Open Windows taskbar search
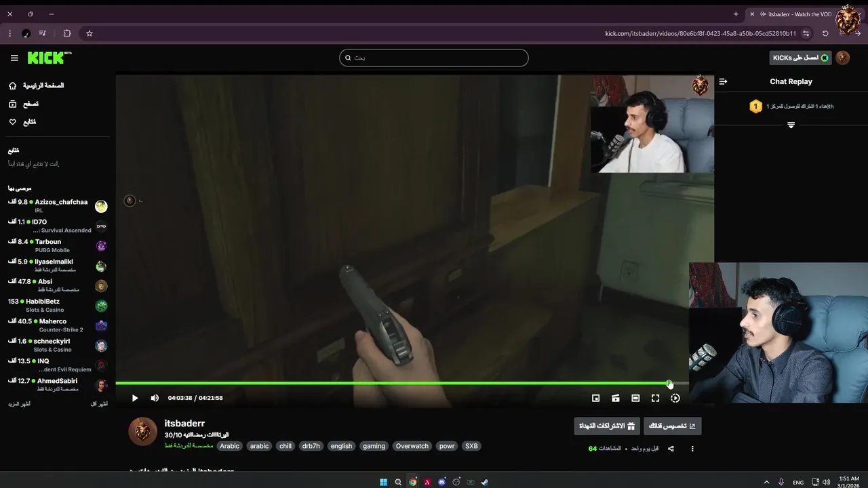The image size is (868, 488). [398, 482]
